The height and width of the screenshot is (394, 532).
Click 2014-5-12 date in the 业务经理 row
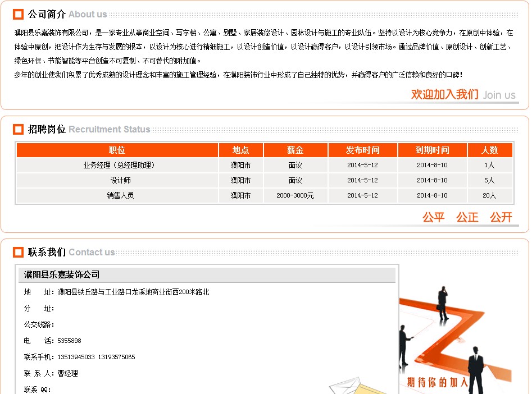[x=362, y=165]
